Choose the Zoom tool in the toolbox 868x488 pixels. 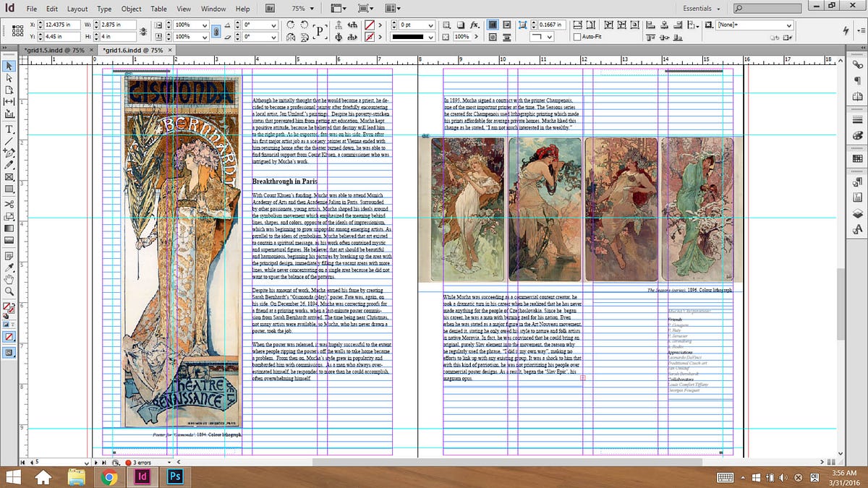[9, 291]
